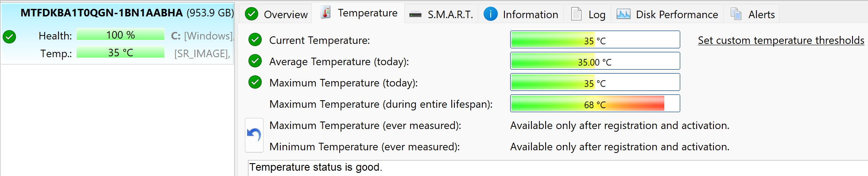
Task: Open the Alerts tab
Action: pos(752,14)
